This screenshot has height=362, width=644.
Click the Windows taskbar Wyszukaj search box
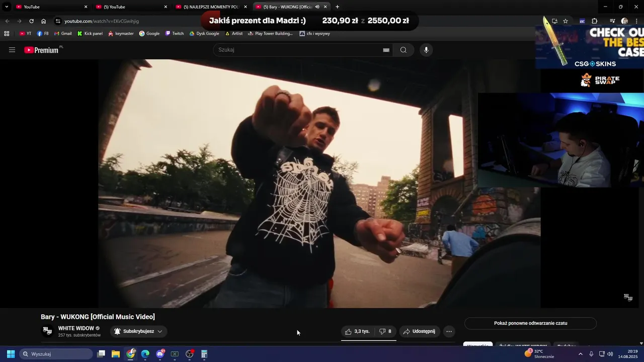click(x=56, y=354)
